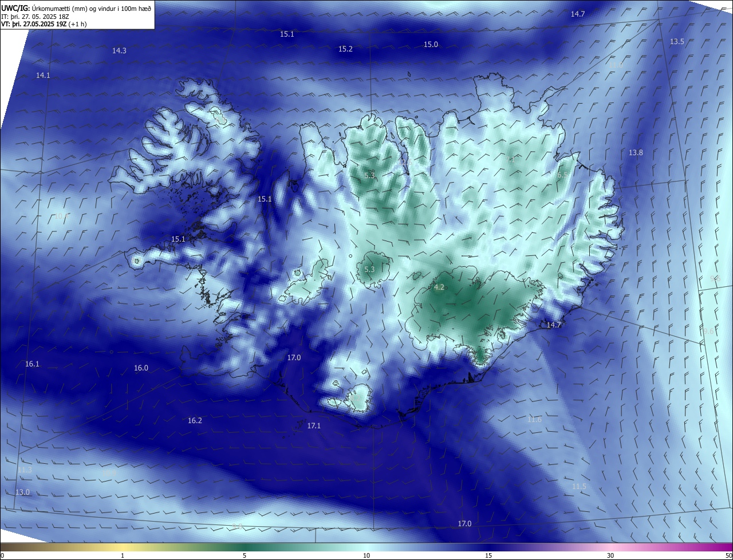Click the 13.5 value label

(677, 42)
